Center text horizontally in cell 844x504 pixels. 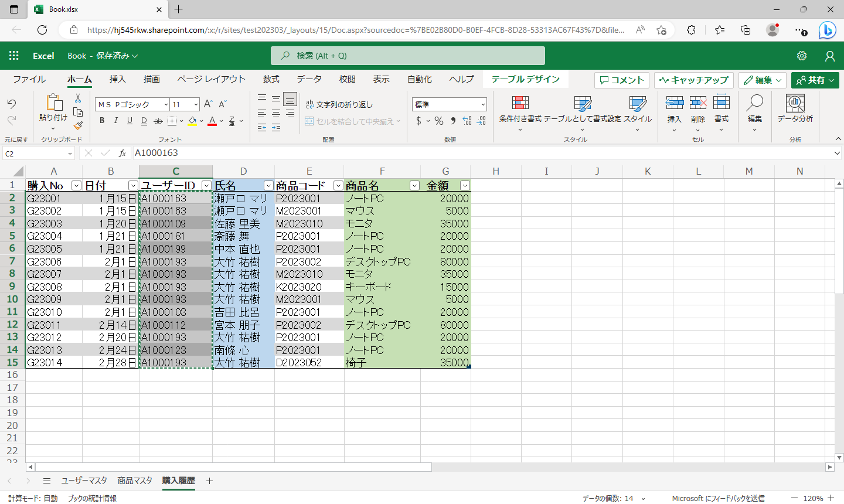pyautogui.click(x=276, y=113)
